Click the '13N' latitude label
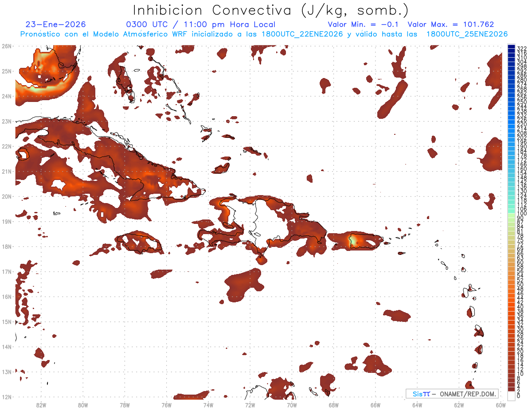Viewport: 532px width, 411px height. (6, 372)
